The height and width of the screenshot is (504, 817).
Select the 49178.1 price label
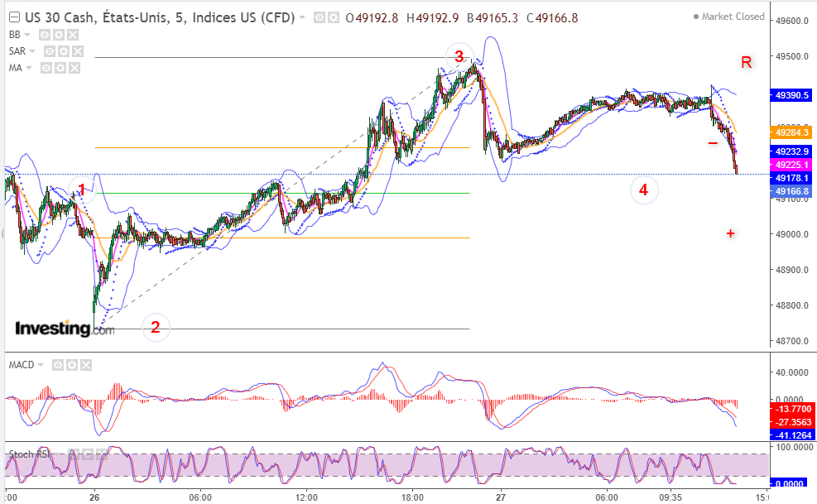791,178
